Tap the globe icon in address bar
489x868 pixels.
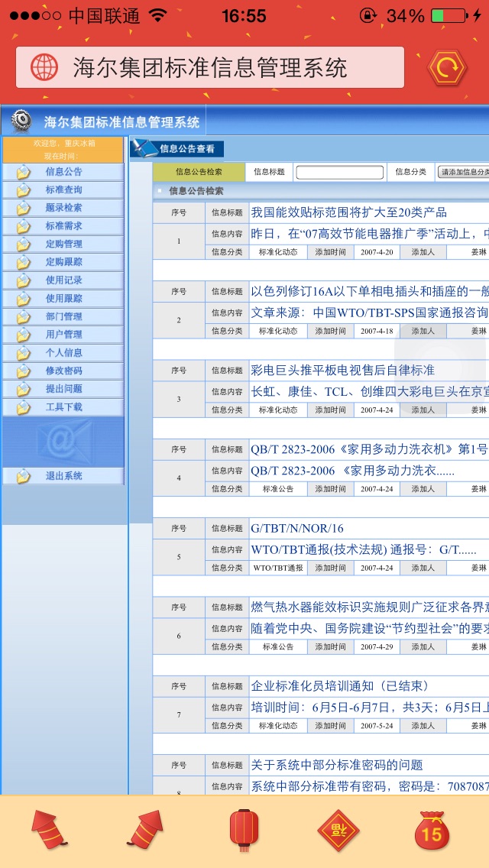tap(44, 67)
